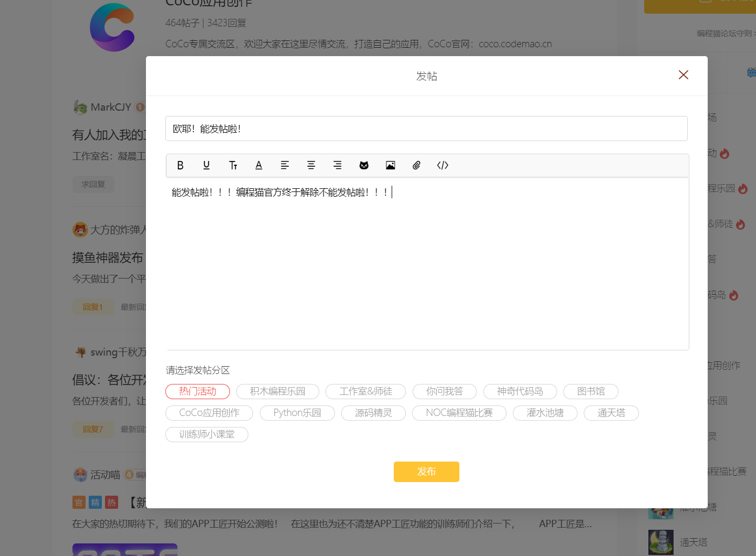Apply underline formatting
The width and height of the screenshot is (756, 556).
tap(206, 165)
